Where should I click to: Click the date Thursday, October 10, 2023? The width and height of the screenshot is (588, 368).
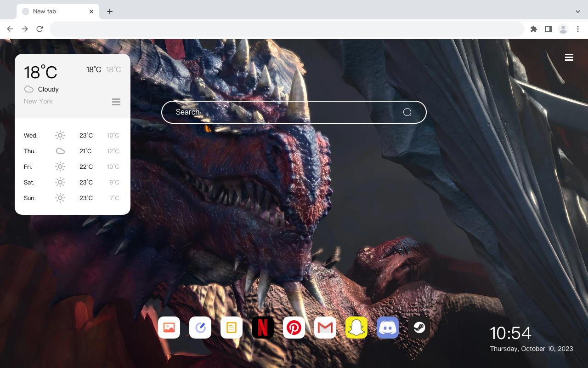pos(531,349)
